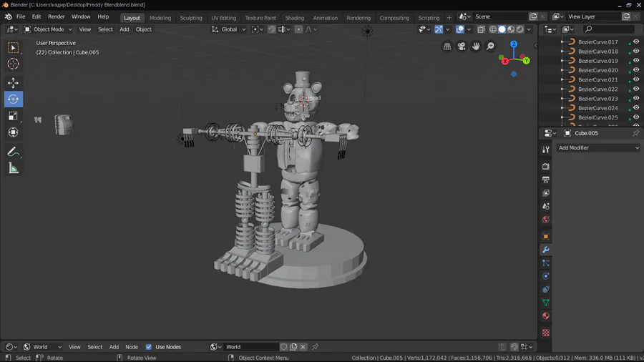The width and height of the screenshot is (644, 362).
Task: Click the Scene name field
Action: (x=500, y=16)
